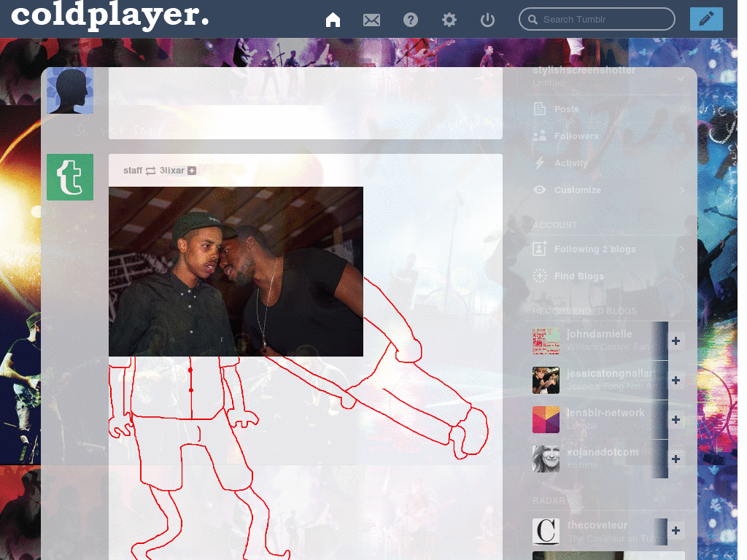Open settings gear icon
Viewport: 747px width, 560px height.
pos(449,20)
